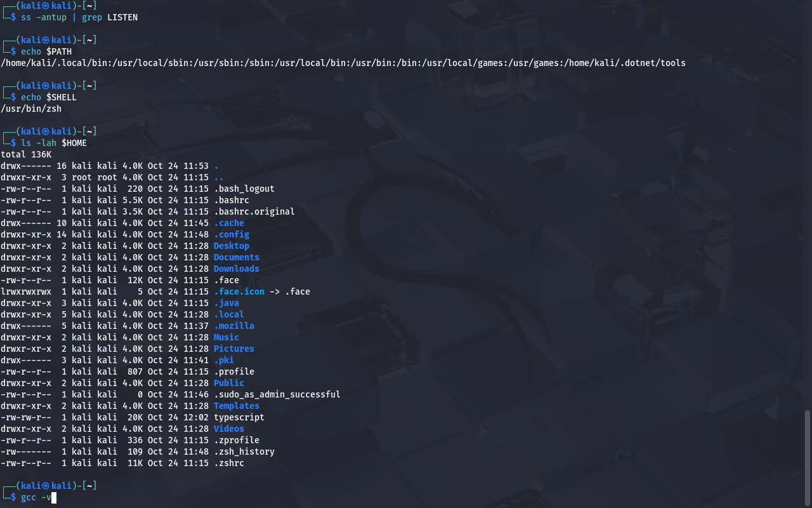The height and width of the screenshot is (508, 812).
Task: Click the .mozilla directory name
Action: pyautogui.click(x=233, y=326)
